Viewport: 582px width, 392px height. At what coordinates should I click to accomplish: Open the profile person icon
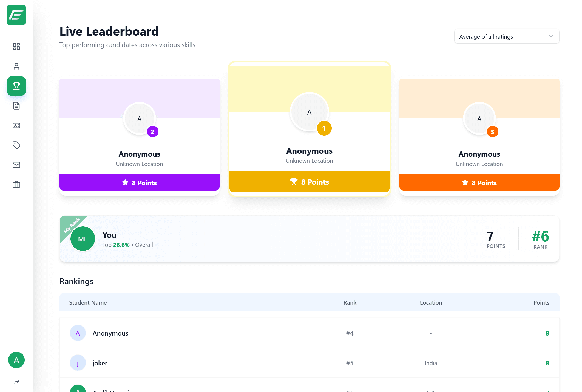(16, 66)
